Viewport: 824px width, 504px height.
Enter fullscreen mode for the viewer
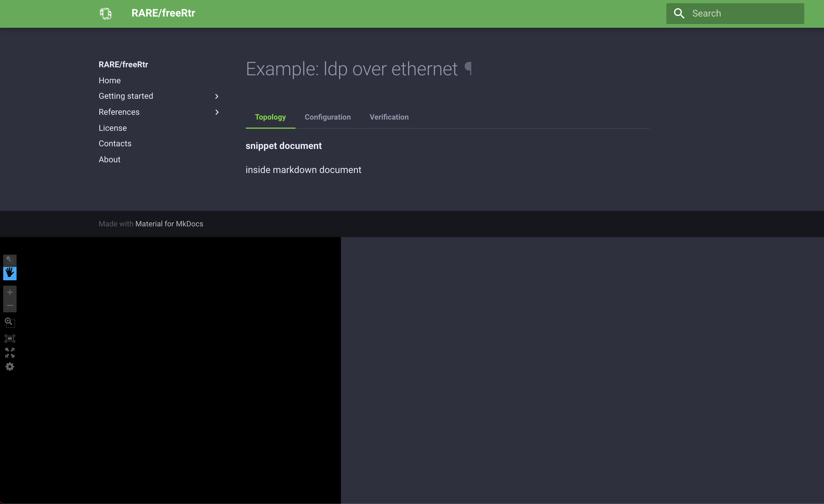(10, 353)
